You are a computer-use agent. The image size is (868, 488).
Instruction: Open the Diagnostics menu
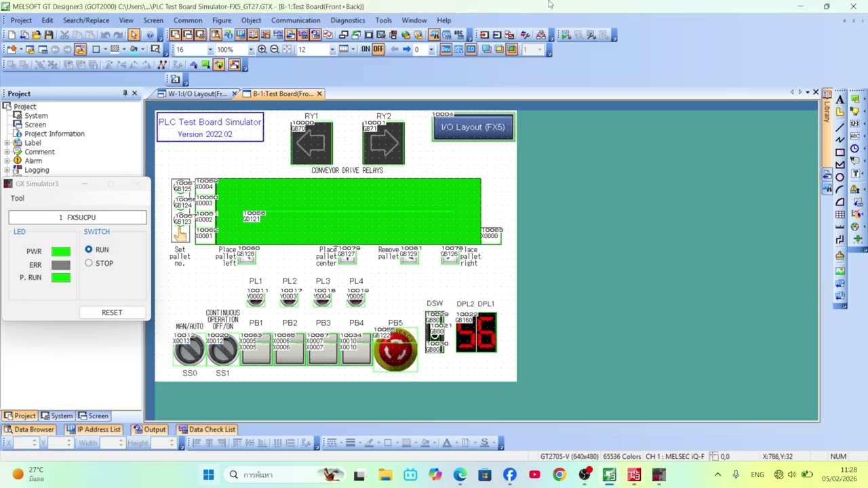pyautogui.click(x=348, y=20)
